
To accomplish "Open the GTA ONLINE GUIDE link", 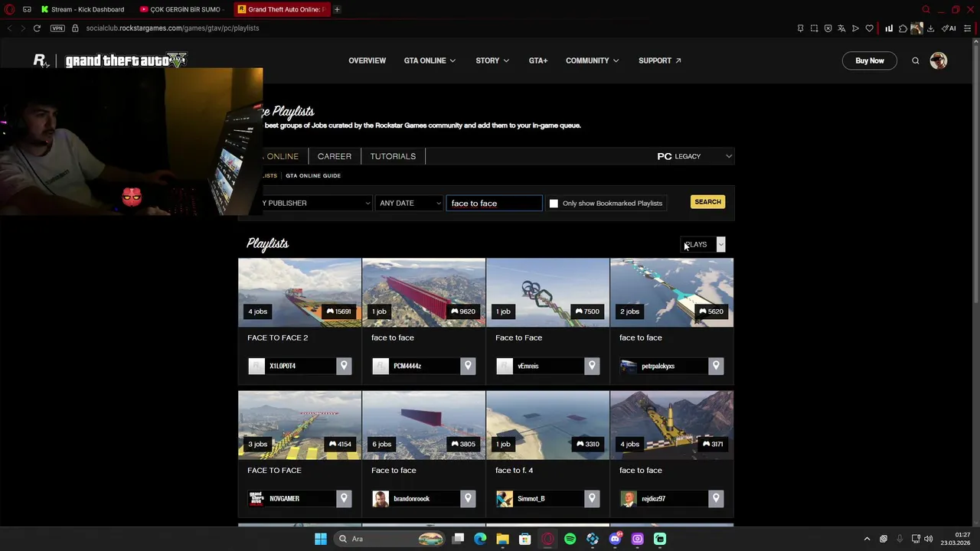I will (x=313, y=176).
